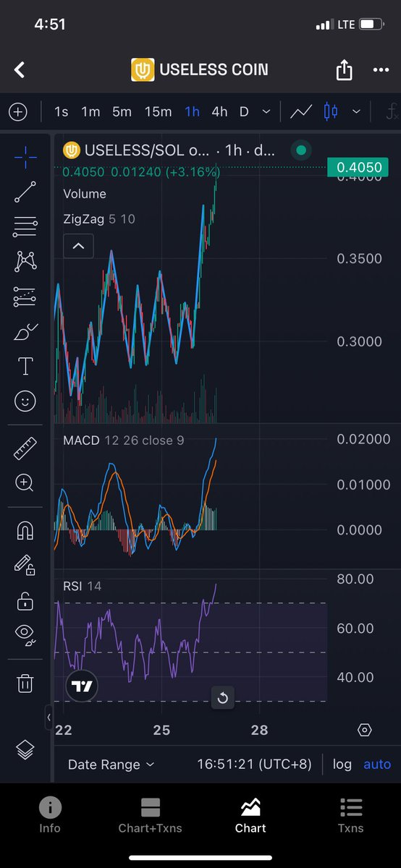The image size is (401, 868).
Task: Toggle auto scale
Action: tap(376, 764)
